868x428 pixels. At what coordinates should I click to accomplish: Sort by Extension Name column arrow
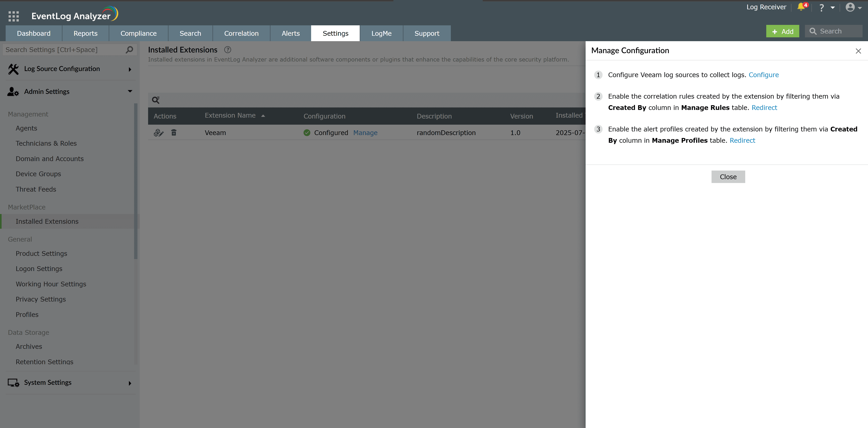point(263,116)
